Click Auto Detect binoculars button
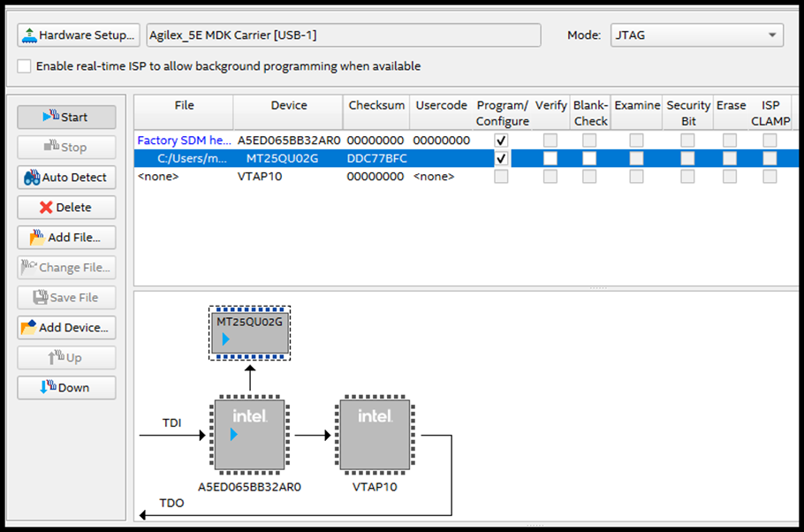Screen dimensions: 804x532 pyautogui.click(x=66, y=177)
